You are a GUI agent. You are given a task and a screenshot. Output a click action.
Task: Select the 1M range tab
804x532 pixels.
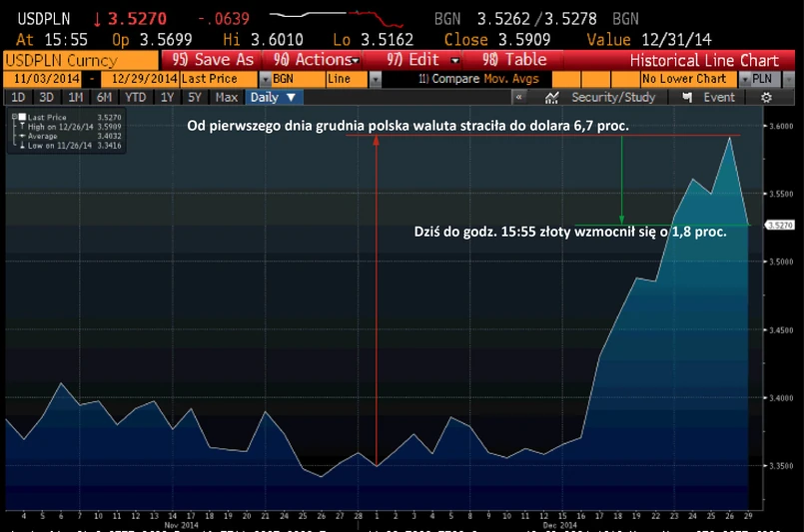coord(75,98)
